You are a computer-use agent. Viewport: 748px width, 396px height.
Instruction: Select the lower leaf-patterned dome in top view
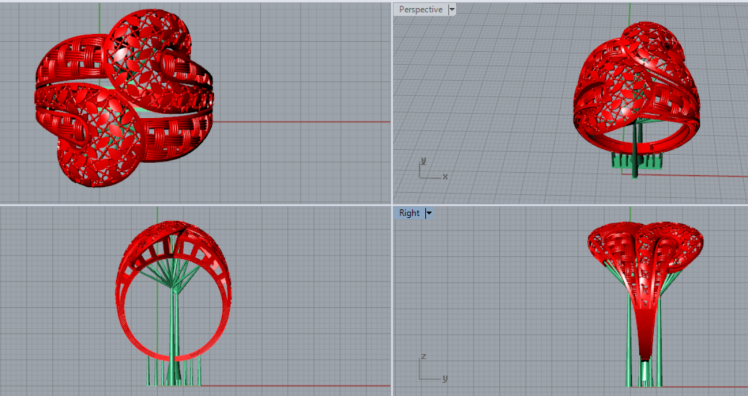(99, 136)
